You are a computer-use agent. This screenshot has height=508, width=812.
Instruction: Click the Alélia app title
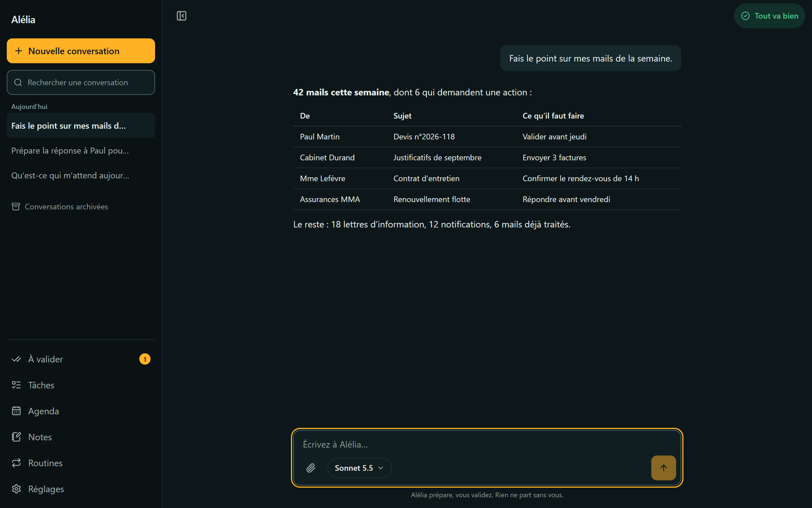pyautogui.click(x=23, y=19)
